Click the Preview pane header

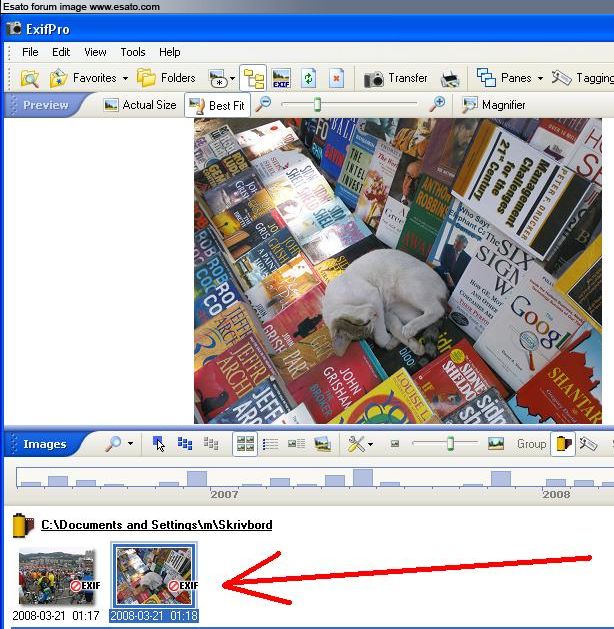[x=45, y=105]
